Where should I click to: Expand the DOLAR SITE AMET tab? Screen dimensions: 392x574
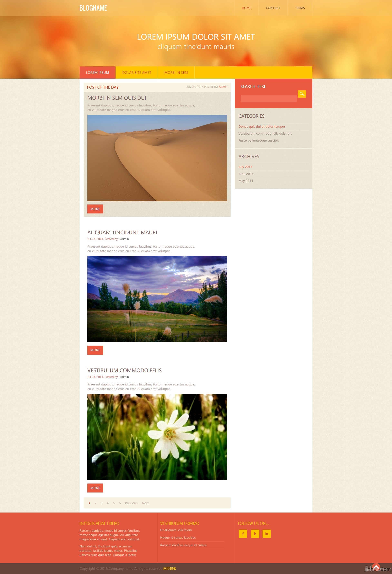pos(136,72)
